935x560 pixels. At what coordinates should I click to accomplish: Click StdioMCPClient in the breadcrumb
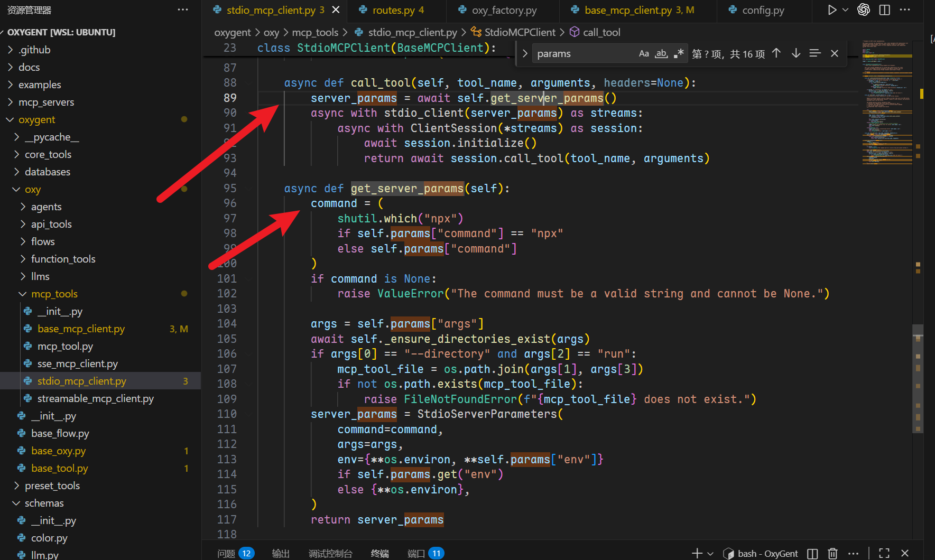(x=520, y=32)
